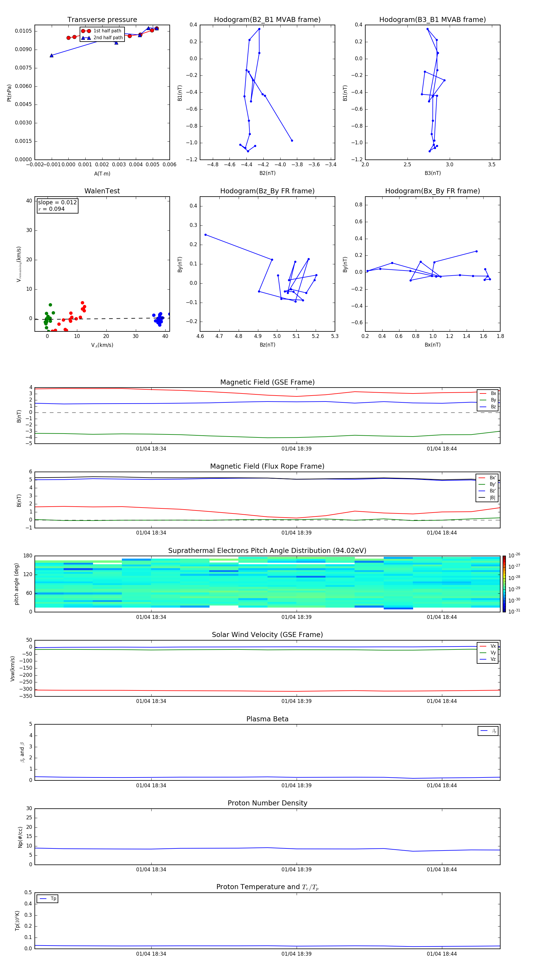
Task: Click the 'Plasma Beta' plot title
Action: coord(267,719)
